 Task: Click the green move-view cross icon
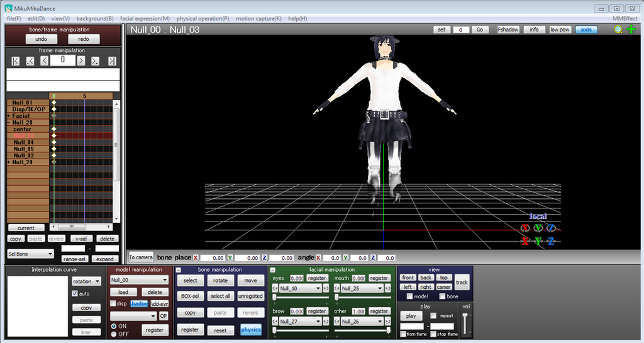pos(631,29)
